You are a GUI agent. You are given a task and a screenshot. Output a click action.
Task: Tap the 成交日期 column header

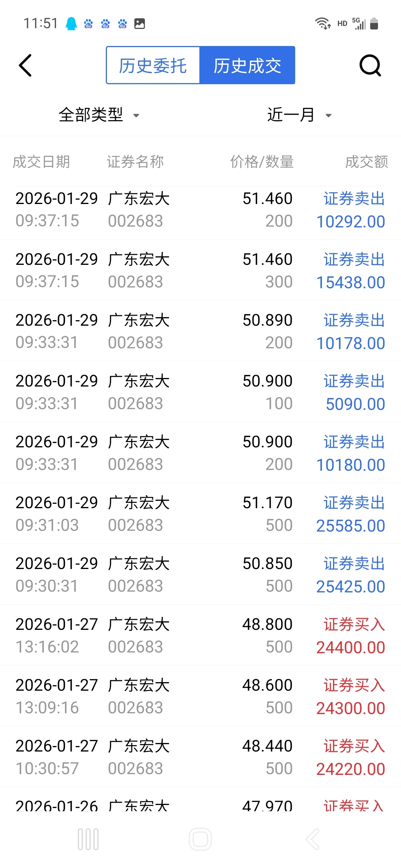[41, 162]
